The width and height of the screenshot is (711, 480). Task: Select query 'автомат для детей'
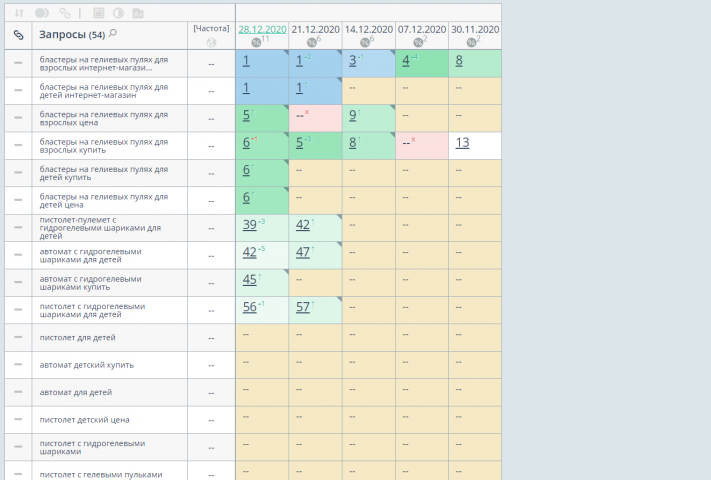[76, 393]
